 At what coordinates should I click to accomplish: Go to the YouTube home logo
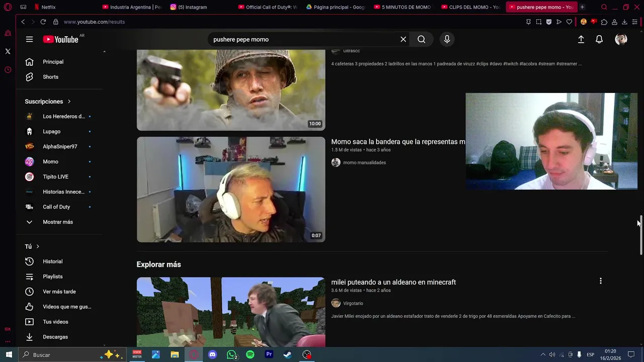60,39
